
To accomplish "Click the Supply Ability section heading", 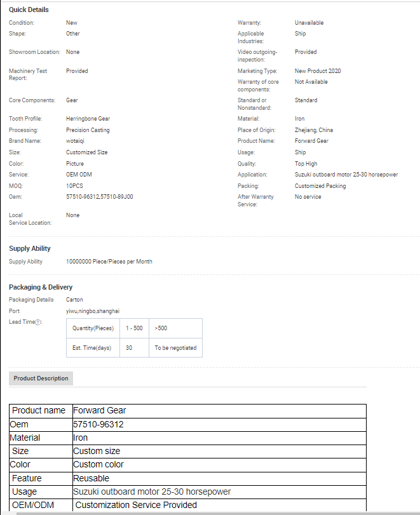I will (x=30, y=248).
